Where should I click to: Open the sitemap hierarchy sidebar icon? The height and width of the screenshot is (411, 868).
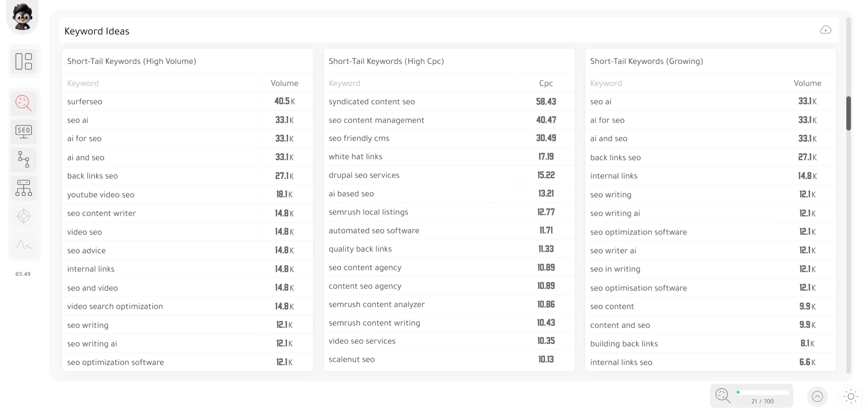tap(24, 188)
